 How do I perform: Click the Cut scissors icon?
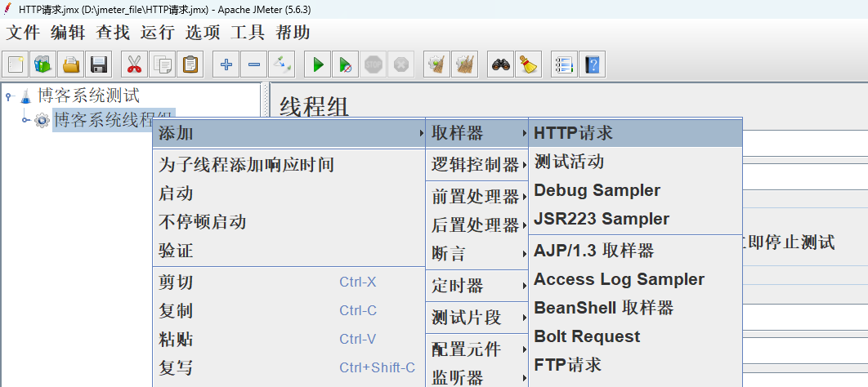(135, 64)
